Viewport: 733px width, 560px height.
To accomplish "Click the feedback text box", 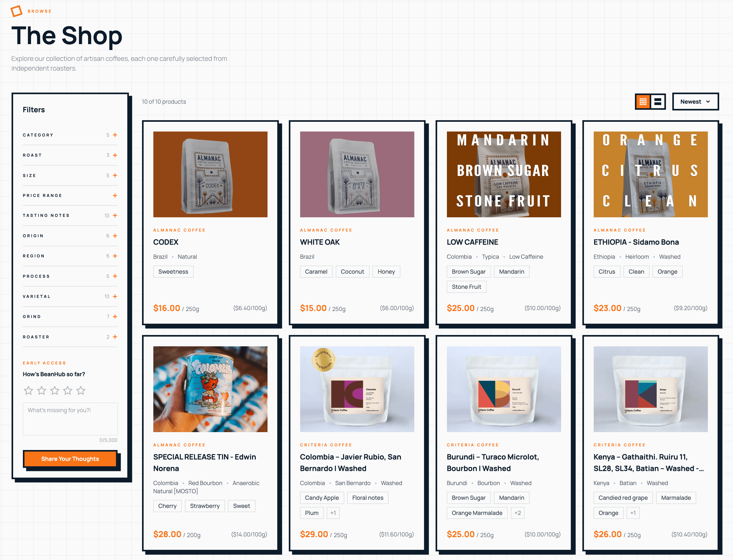I will coord(70,419).
